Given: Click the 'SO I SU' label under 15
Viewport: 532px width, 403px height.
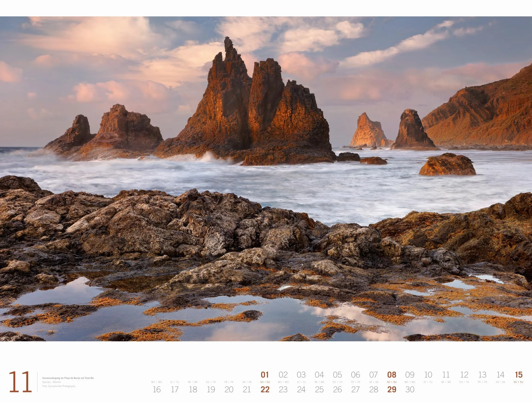Looking at the screenshot, I should pos(518,382).
